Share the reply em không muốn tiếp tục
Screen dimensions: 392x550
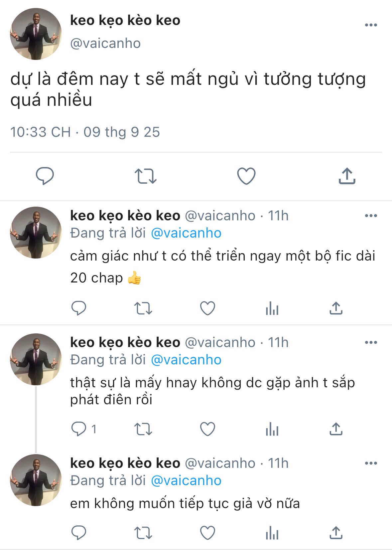tap(336, 533)
